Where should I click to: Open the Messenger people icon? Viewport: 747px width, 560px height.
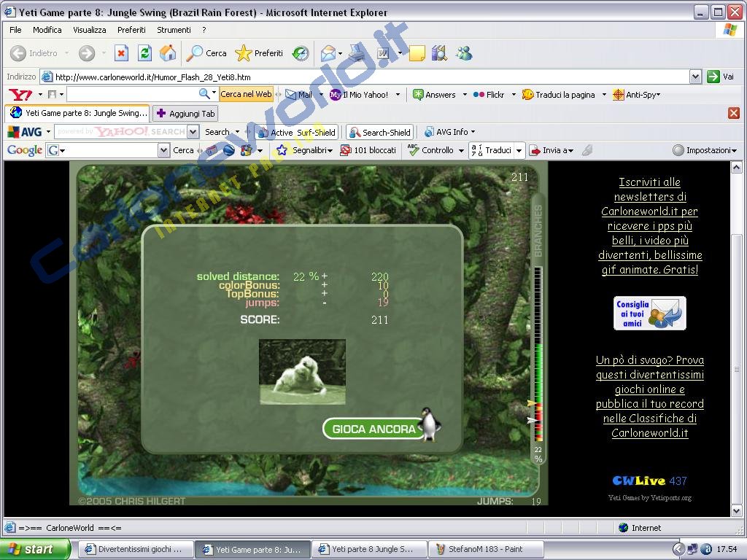pyautogui.click(x=464, y=53)
